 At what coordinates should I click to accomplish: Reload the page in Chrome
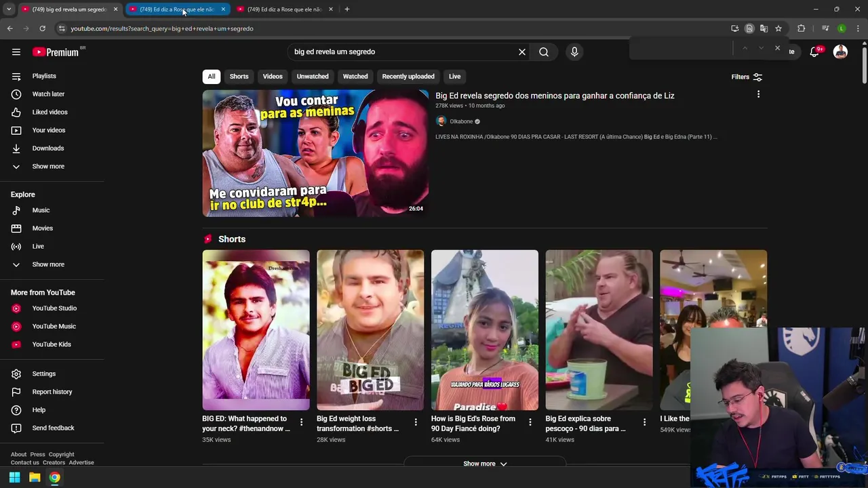(x=42, y=28)
